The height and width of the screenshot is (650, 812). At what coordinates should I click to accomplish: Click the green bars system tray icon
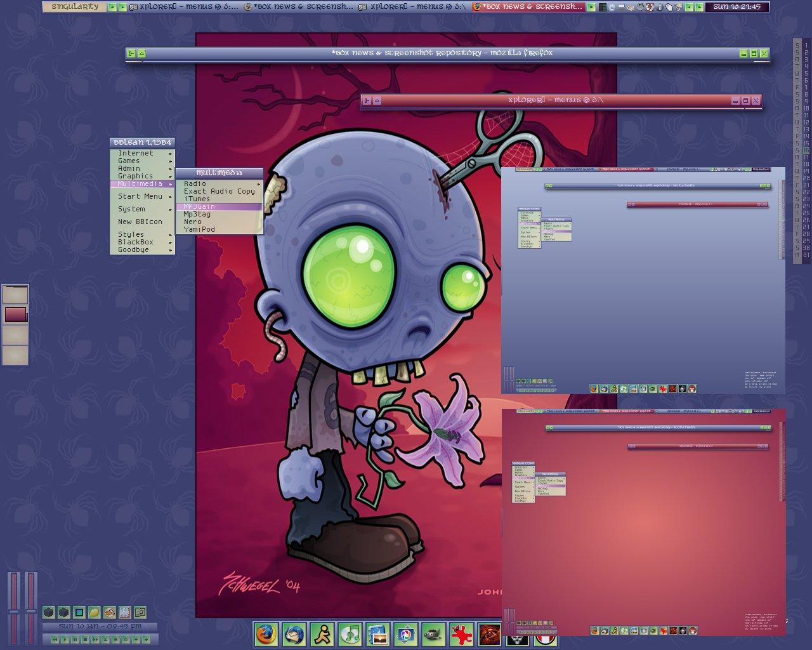603,7
